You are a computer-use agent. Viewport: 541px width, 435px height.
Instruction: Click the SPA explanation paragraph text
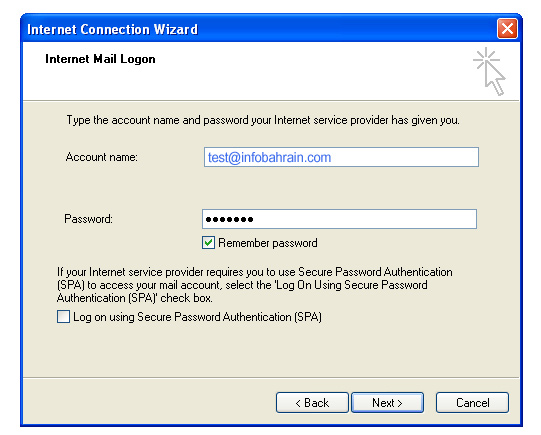(255, 285)
